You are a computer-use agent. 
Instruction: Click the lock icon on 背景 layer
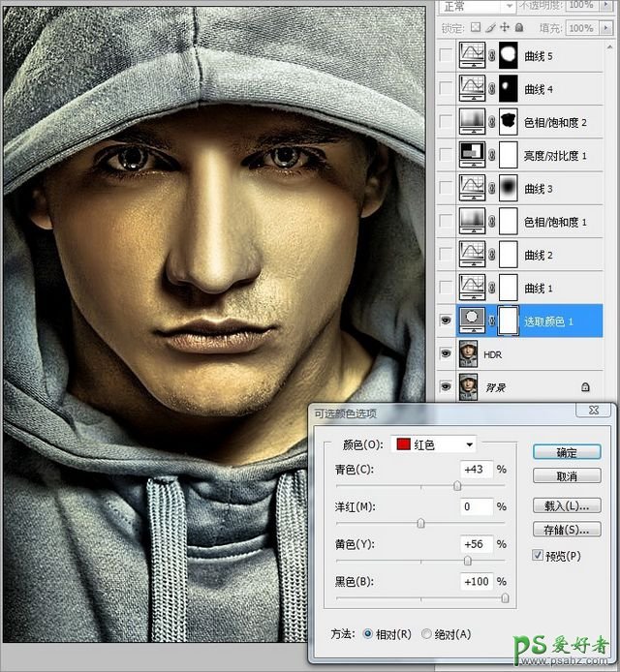coord(585,386)
